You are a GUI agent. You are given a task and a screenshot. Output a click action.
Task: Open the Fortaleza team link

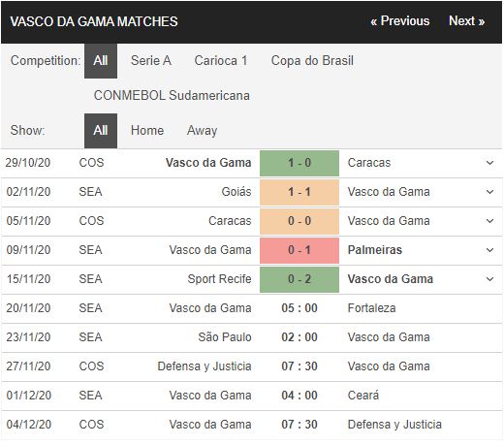click(371, 308)
